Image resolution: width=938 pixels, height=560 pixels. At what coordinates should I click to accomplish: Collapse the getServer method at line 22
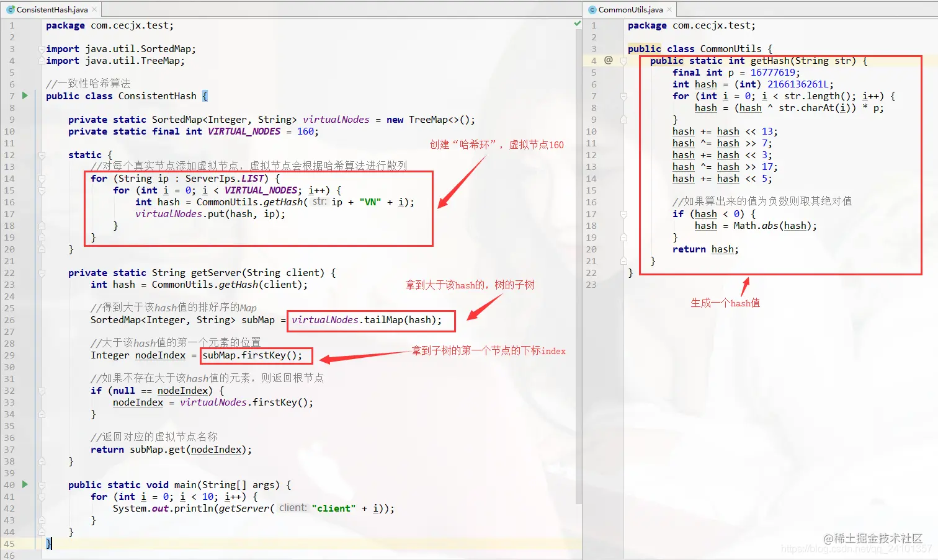pyautogui.click(x=42, y=273)
